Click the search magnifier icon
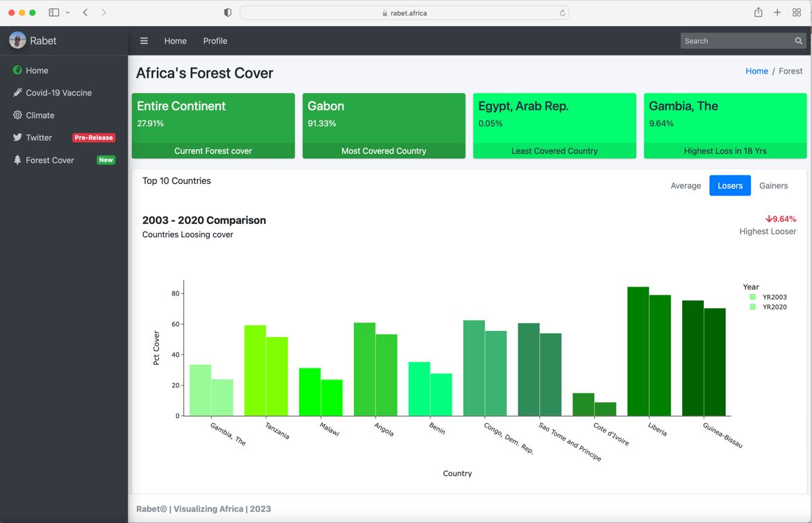 799,41
